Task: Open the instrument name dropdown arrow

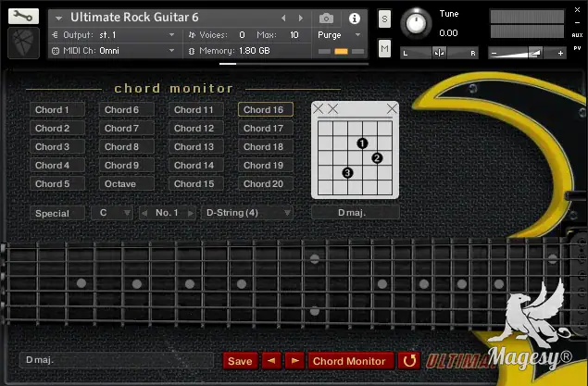Action: pyautogui.click(x=58, y=18)
